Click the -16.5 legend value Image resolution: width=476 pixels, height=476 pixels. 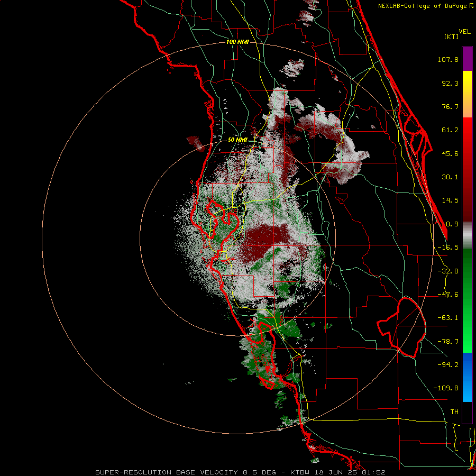point(448,248)
